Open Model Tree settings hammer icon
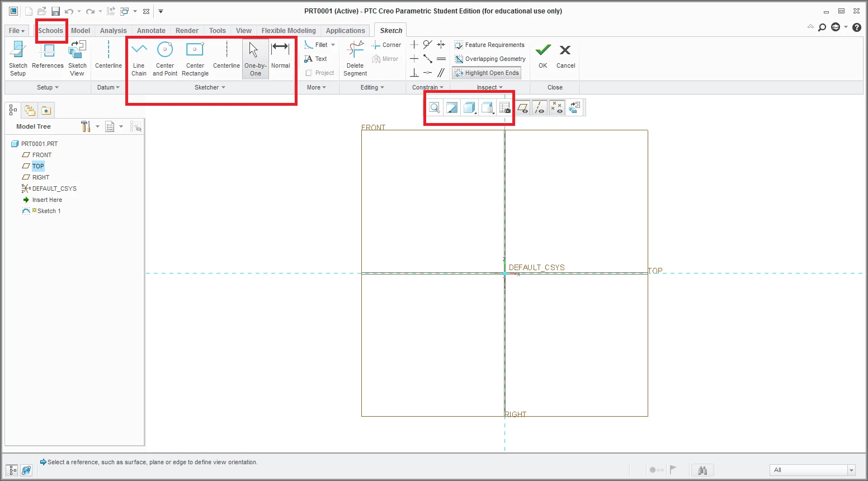Viewport: 868px width, 481px height. coord(86,126)
